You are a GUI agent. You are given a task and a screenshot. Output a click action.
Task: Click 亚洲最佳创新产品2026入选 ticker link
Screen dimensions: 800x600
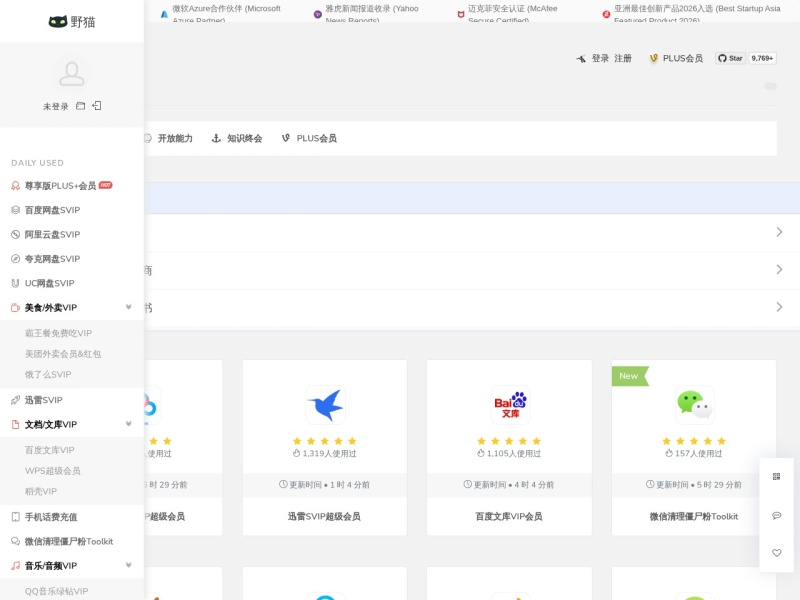pyautogui.click(x=697, y=14)
